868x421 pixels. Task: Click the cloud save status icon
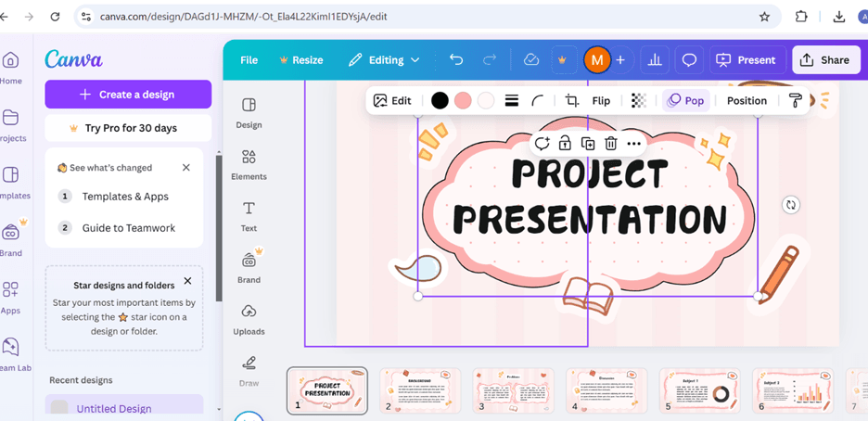tap(530, 59)
